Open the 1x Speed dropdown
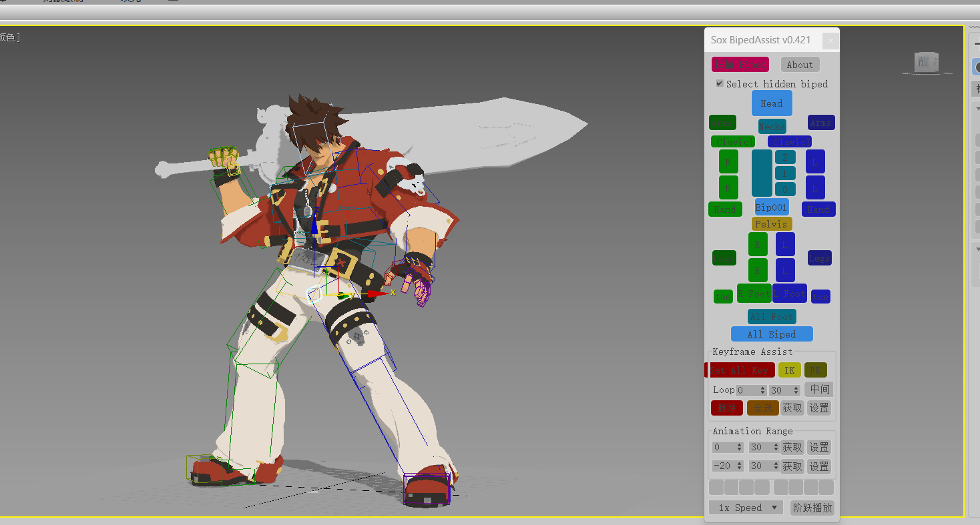The height and width of the screenshot is (525, 980). [x=746, y=508]
